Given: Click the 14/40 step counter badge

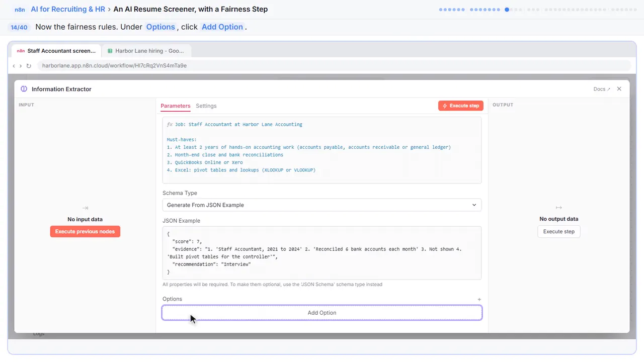Looking at the screenshot, I should pyautogui.click(x=19, y=27).
